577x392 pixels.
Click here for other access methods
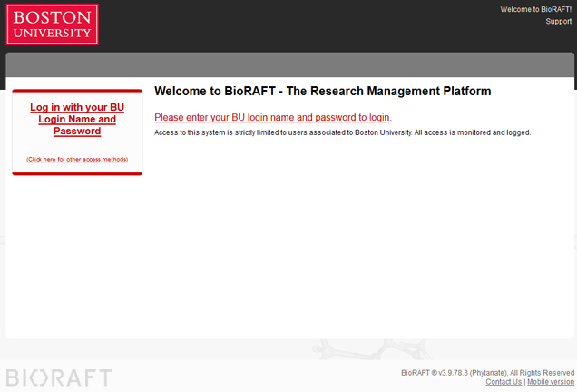pyautogui.click(x=77, y=159)
